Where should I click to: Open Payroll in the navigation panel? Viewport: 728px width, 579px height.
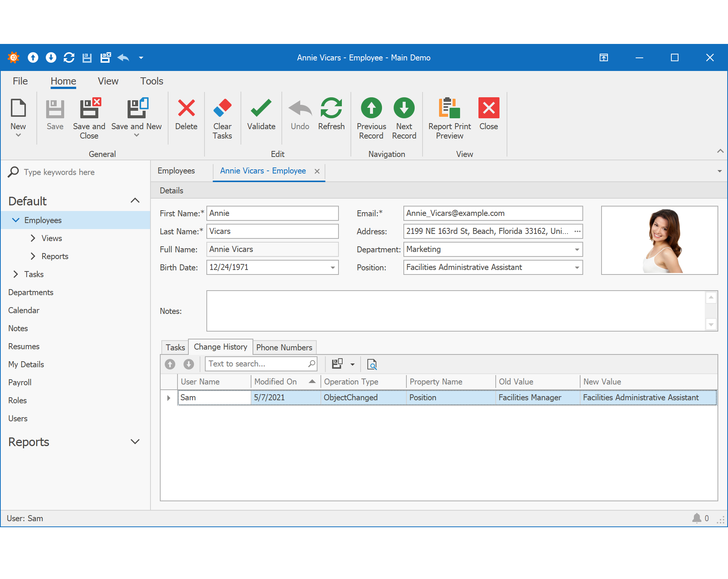click(x=20, y=383)
